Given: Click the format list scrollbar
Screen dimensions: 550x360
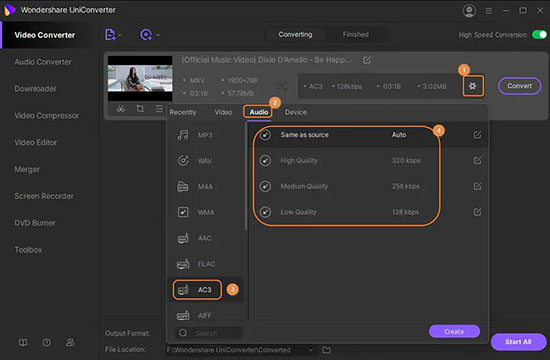Looking at the screenshot, I should click(x=246, y=177).
